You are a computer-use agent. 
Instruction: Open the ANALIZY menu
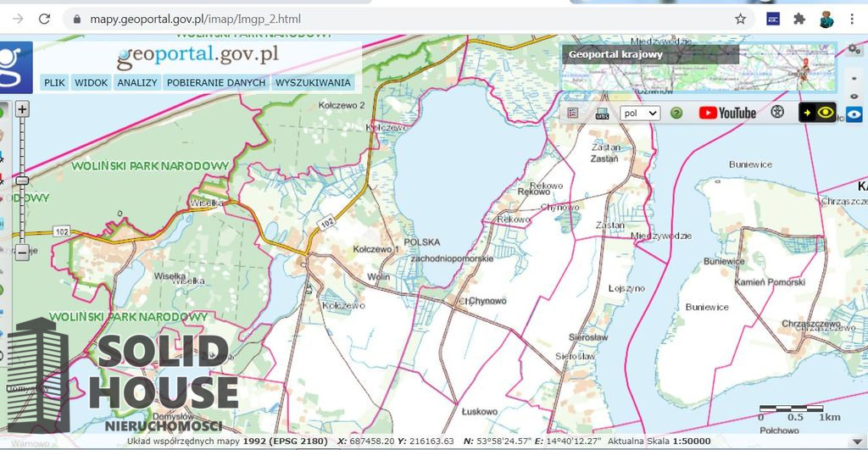137,82
